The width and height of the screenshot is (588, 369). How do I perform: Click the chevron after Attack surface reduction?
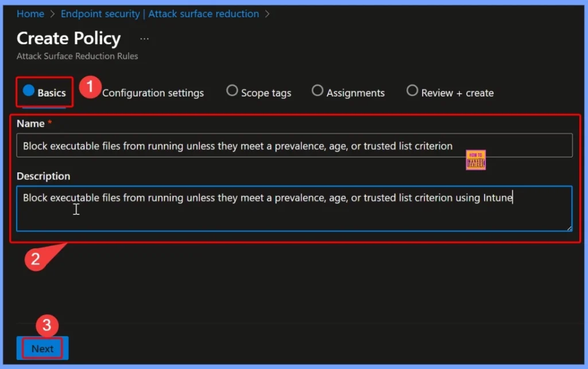coord(268,14)
